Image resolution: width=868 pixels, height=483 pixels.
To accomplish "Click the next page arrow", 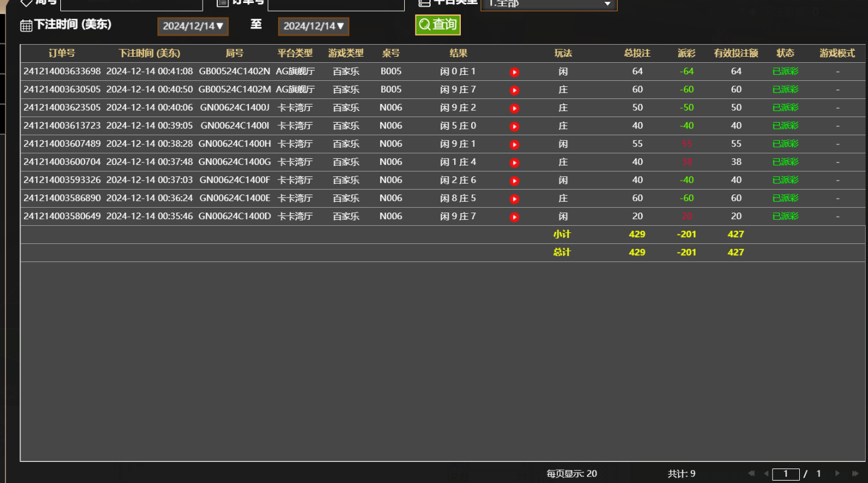I will 835,473.
